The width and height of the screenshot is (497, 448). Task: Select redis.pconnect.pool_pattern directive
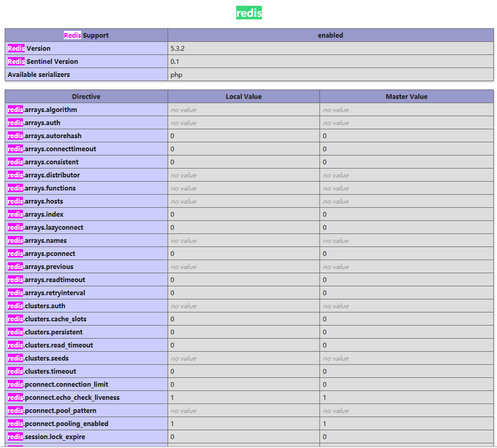52,411
